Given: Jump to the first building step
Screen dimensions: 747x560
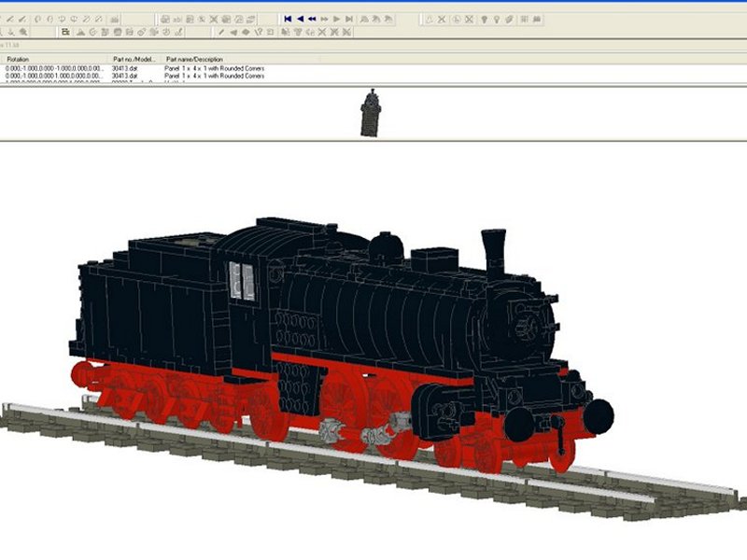Looking at the screenshot, I should [x=288, y=19].
